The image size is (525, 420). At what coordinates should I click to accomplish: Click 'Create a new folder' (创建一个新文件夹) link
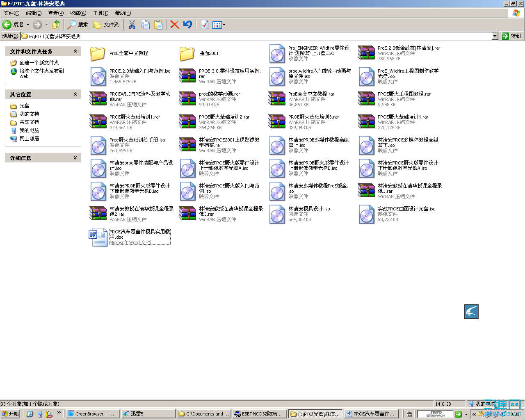click(39, 63)
